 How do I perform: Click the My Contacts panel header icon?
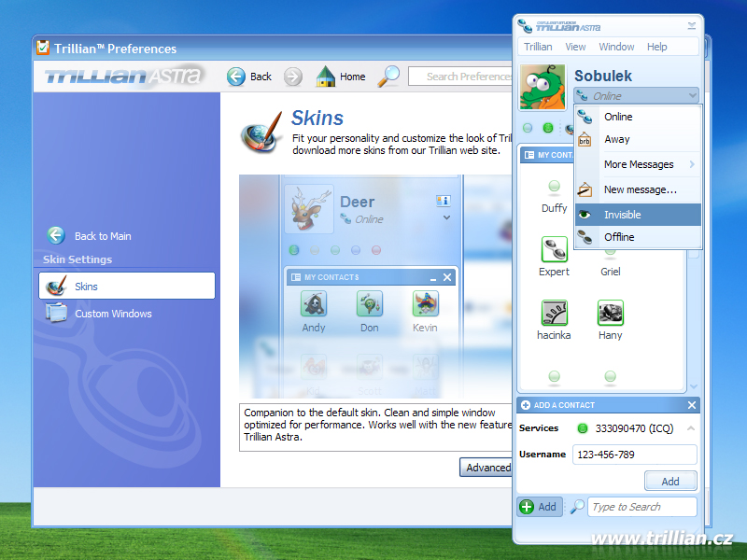coord(529,155)
